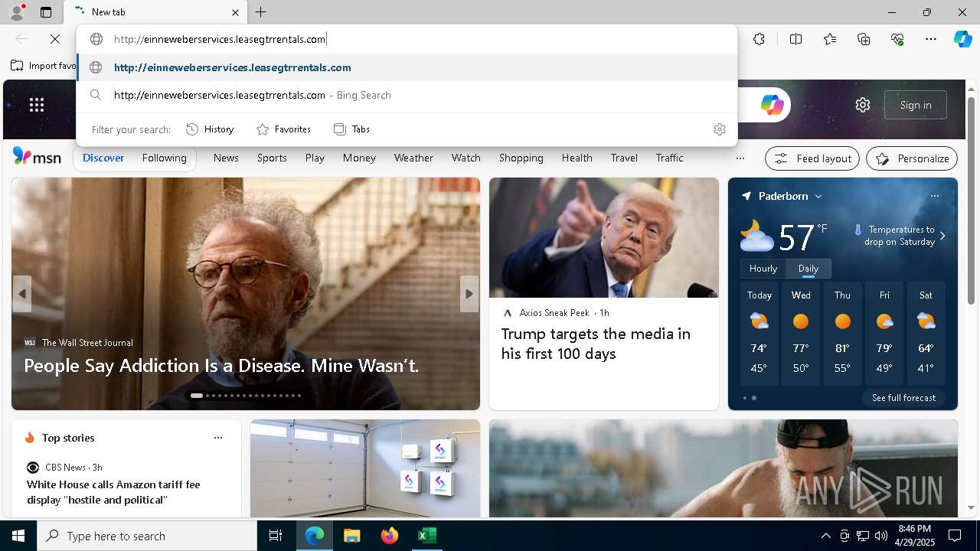Expand temperature drop alert arrow

click(942, 236)
